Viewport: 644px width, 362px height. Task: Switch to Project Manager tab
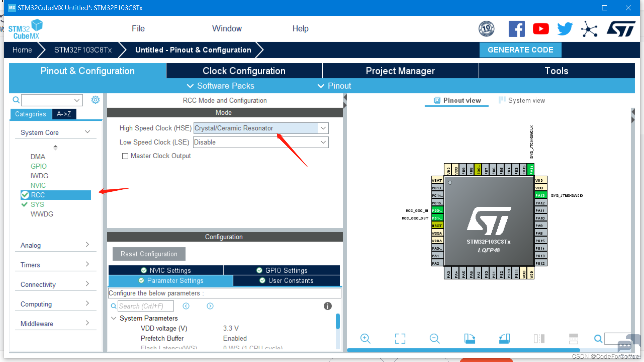pos(400,71)
